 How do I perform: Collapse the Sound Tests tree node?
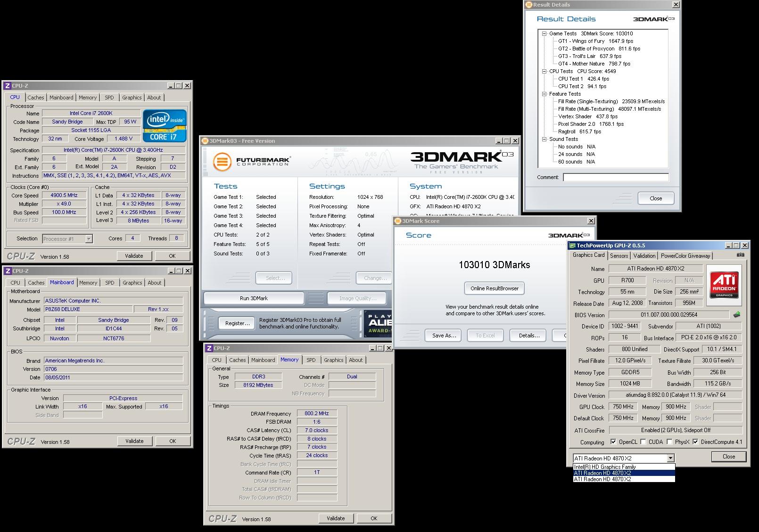pyautogui.click(x=544, y=139)
